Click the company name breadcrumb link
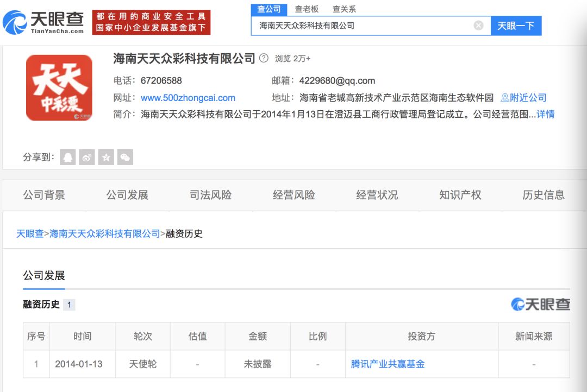 105,234
